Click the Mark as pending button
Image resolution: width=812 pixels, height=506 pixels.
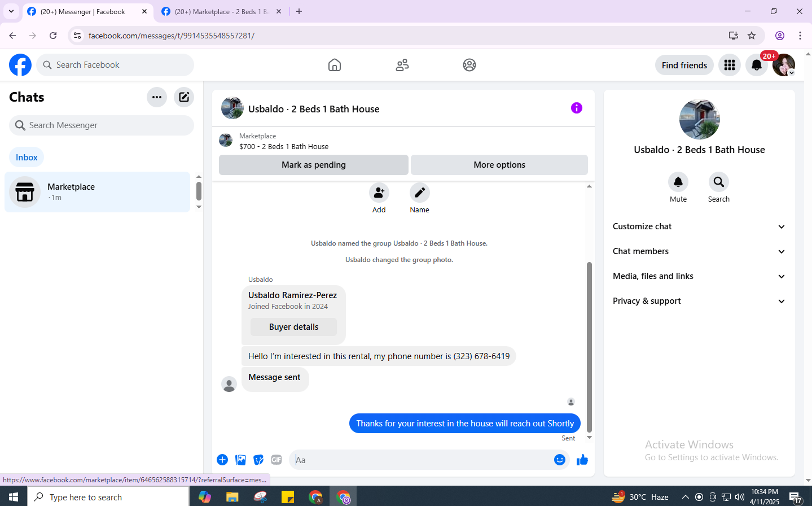(x=314, y=165)
